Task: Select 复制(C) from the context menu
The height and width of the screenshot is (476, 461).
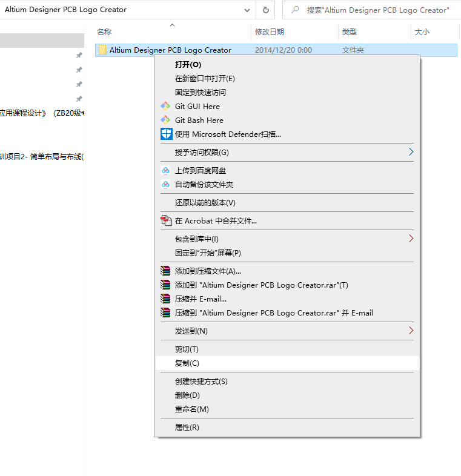Action: coord(187,363)
